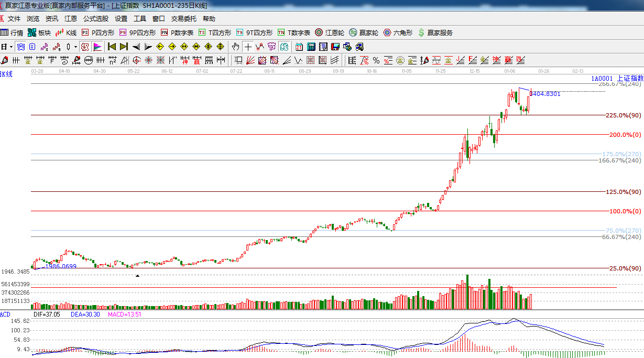Screen dimensions: 644x358
Task: Toggle the crosshair cursor button
Action: coord(247,47)
